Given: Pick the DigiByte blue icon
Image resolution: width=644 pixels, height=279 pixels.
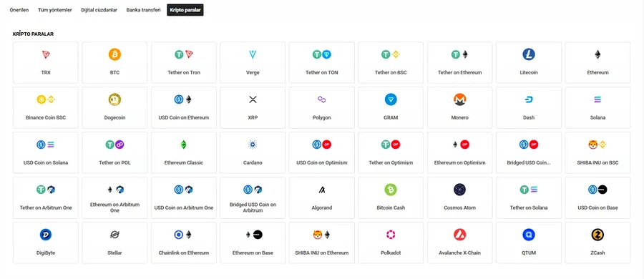Looking at the screenshot, I should [46, 235].
